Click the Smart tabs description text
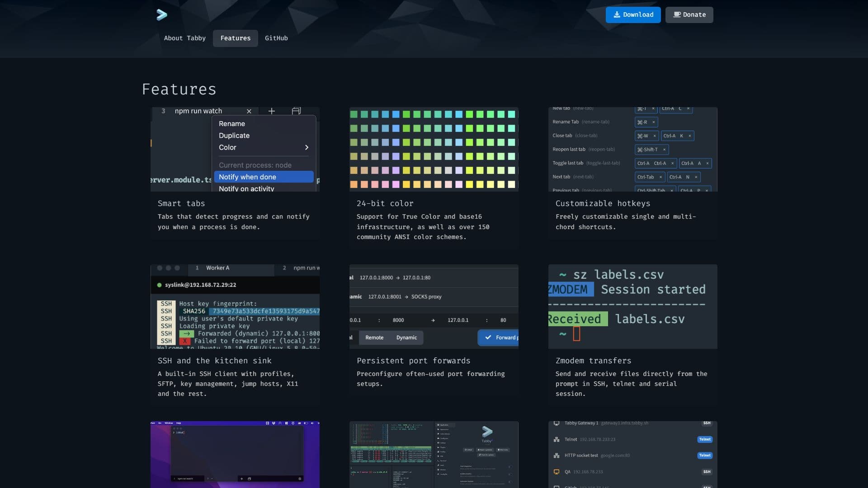 [x=234, y=222]
